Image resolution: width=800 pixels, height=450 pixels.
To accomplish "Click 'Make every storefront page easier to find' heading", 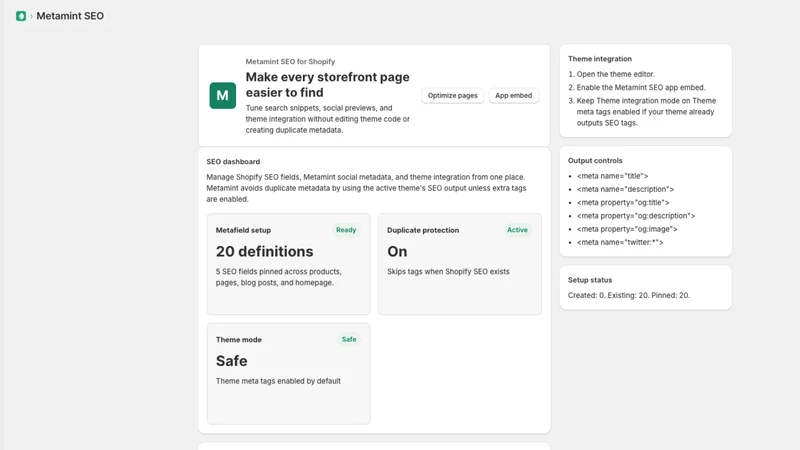I will (x=328, y=85).
